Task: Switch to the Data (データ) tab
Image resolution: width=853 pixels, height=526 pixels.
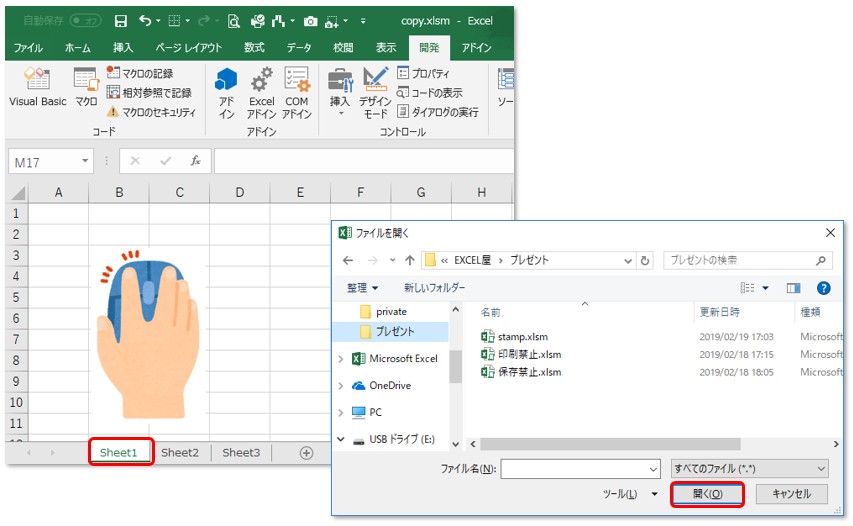Action: (x=299, y=48)
